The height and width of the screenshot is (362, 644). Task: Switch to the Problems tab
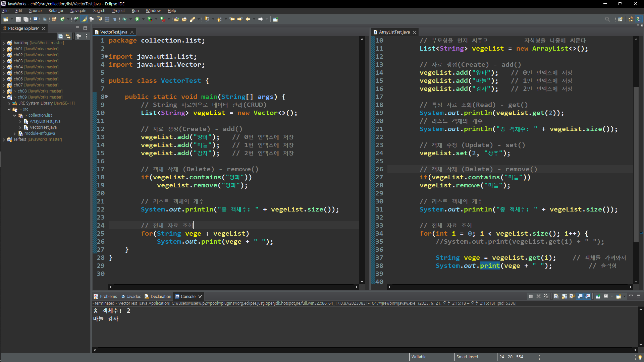(x=108, y=296)
